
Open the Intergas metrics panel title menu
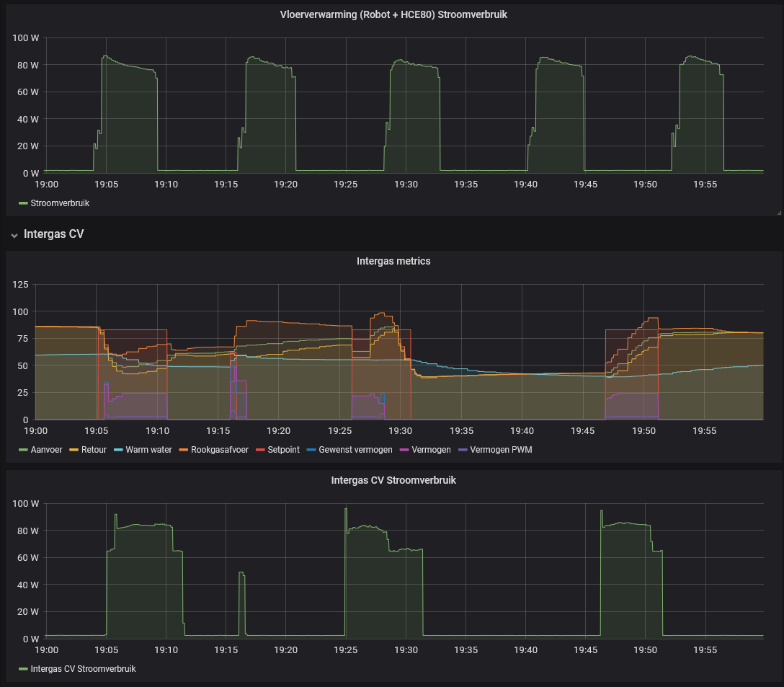coord(393,261)
